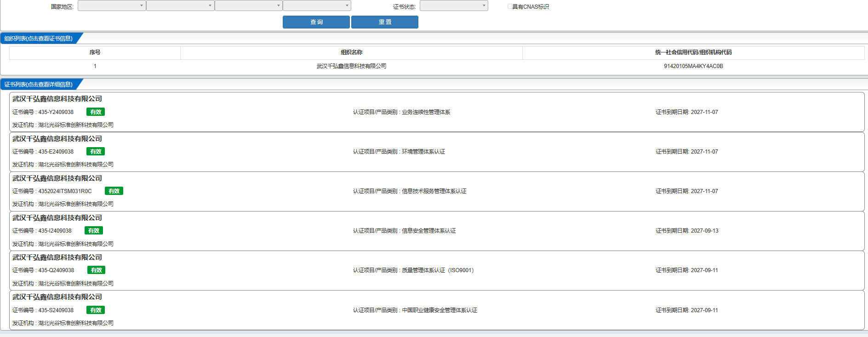Click the 重置 reset button
The height and width of the screenshot is (337, 868).
tap(385, 22)
